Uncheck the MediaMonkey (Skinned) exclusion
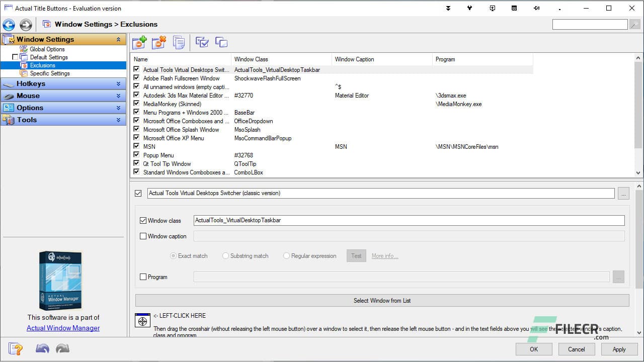Viewport: 644px width, 362px height. pyautogui.click(x=136, y=104)
